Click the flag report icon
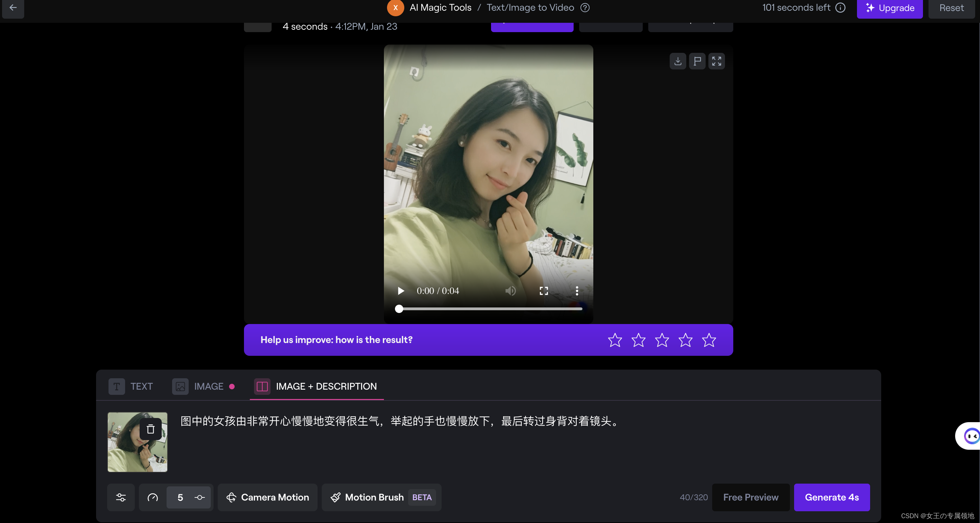Image resolution: width=980 pixels, height=523 pixels. point(697,61)
